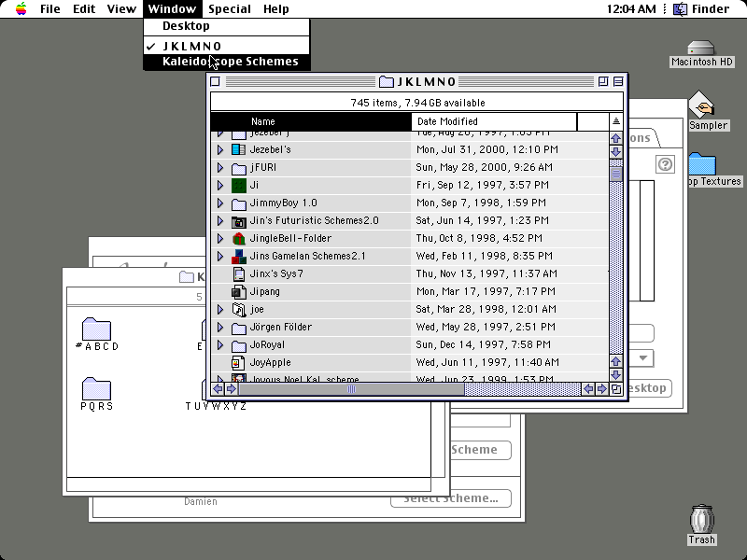Click the 745 items status text
747x560 pixels.
[417, 103]
